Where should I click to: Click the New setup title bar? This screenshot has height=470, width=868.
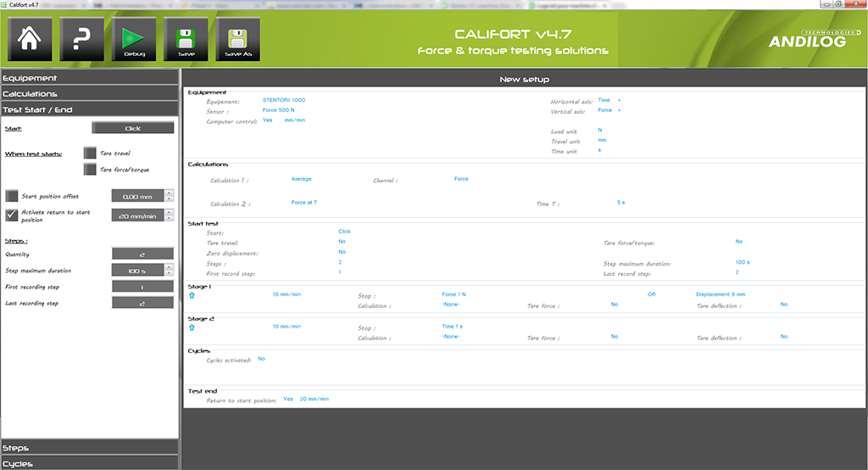[x=524, y=79]
